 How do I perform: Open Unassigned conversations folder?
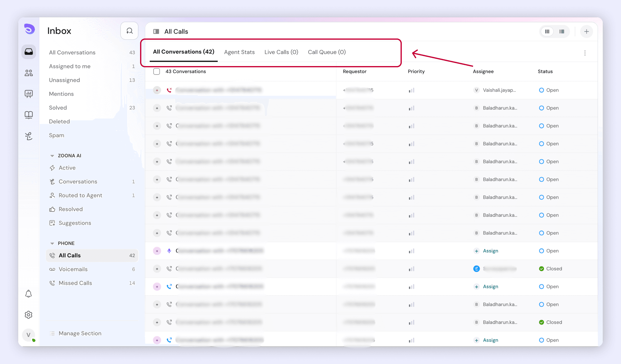92,80
